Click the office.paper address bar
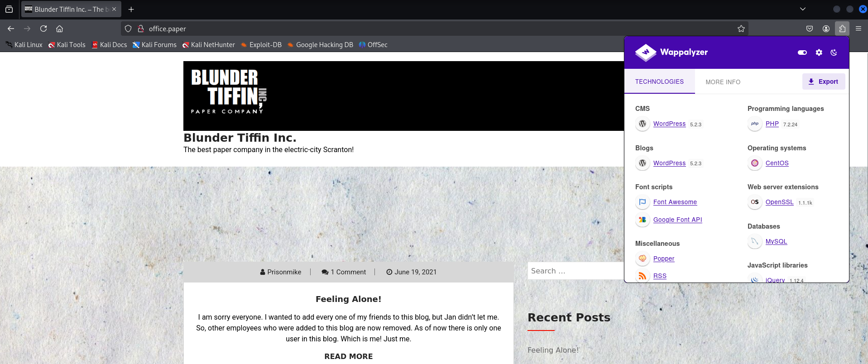 pyautogui.click(x=435, y=29)
